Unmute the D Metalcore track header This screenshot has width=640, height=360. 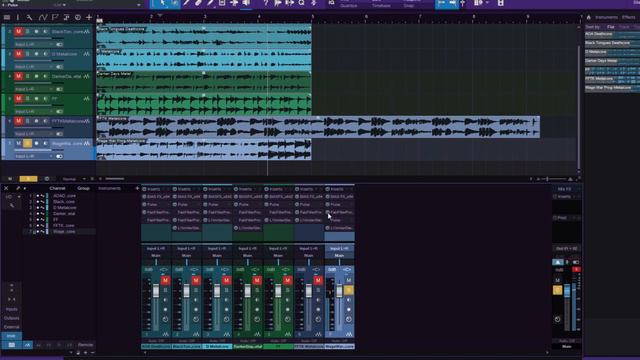[18, 54]
